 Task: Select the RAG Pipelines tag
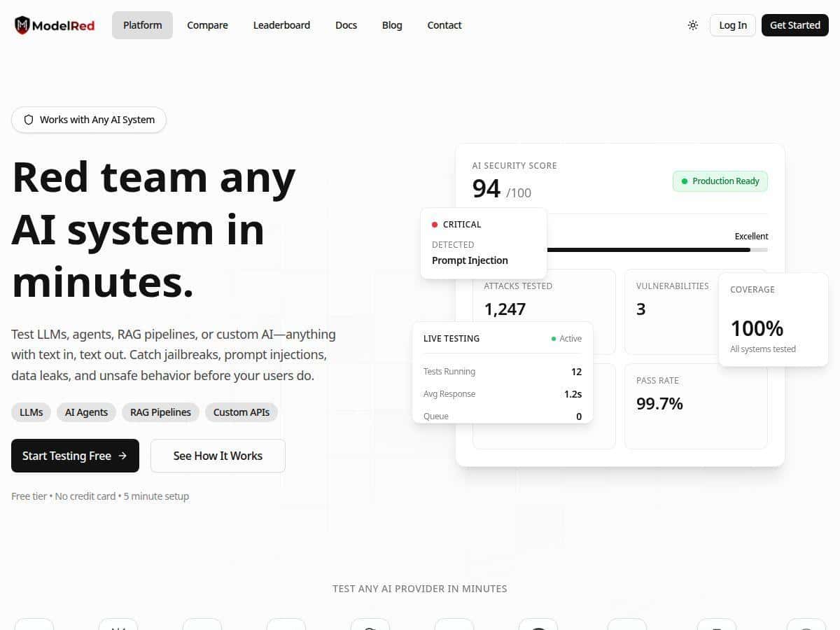pyautogui.click(x=160, y=412)
